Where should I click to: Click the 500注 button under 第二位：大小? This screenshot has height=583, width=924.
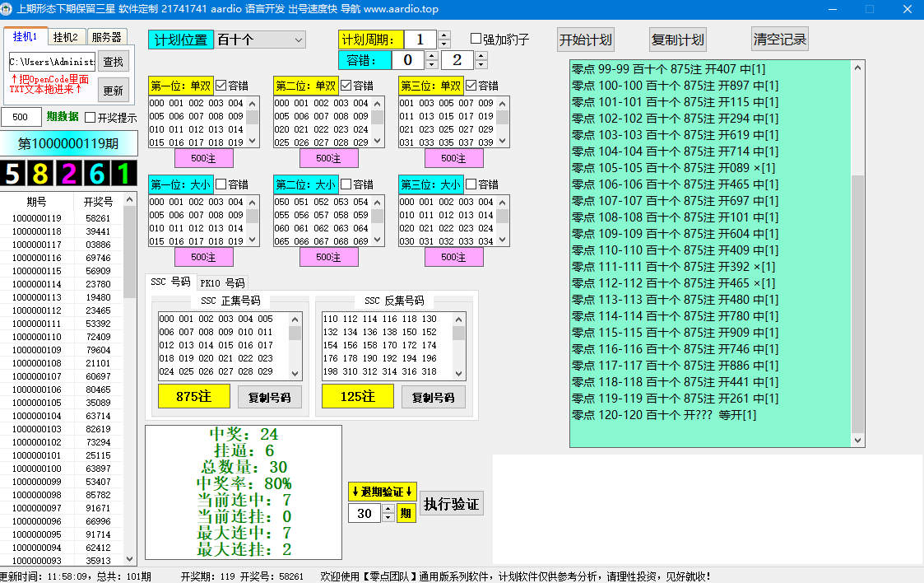point(329,257)
